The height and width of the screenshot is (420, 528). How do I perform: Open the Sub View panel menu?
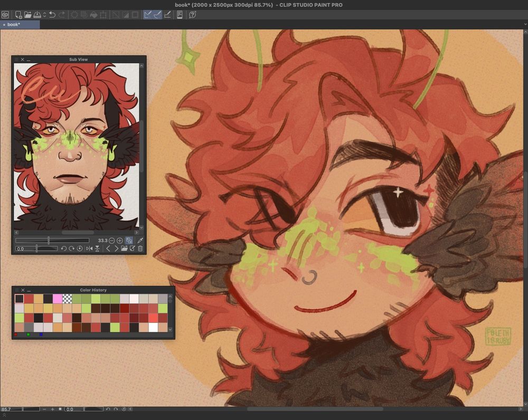[x=16, y=60]
